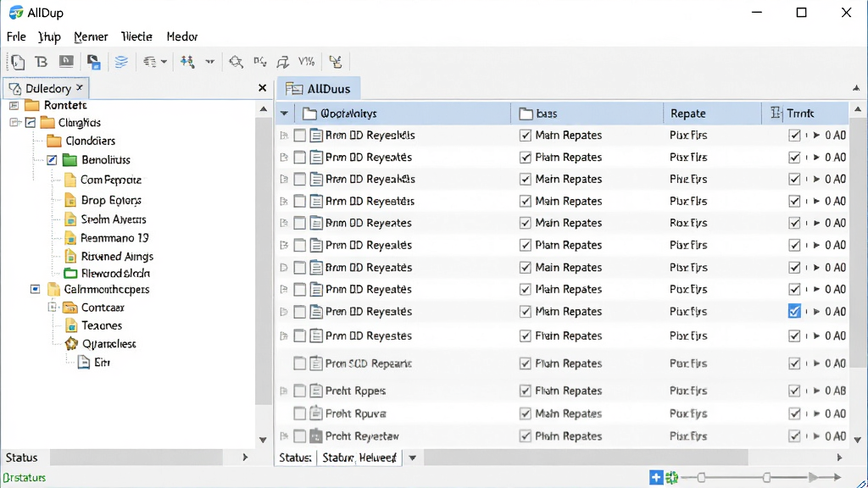This screenshot has height=488, width=868.
Task: Select the Reammano 19 tree item
Action: (x=114, y=238)
